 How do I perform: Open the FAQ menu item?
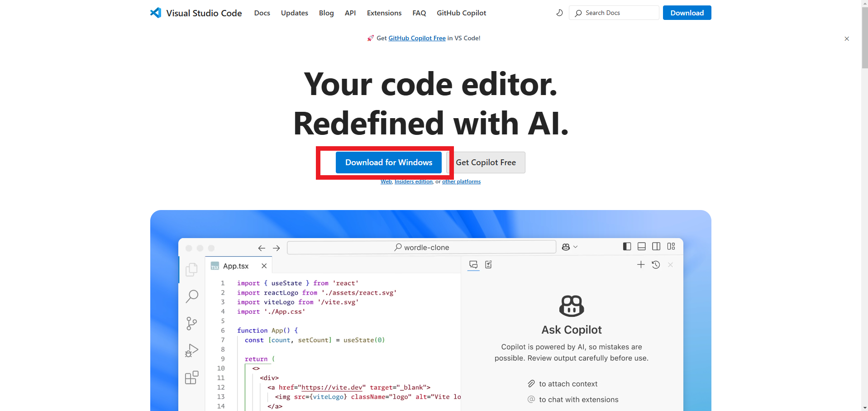[419, 13]
